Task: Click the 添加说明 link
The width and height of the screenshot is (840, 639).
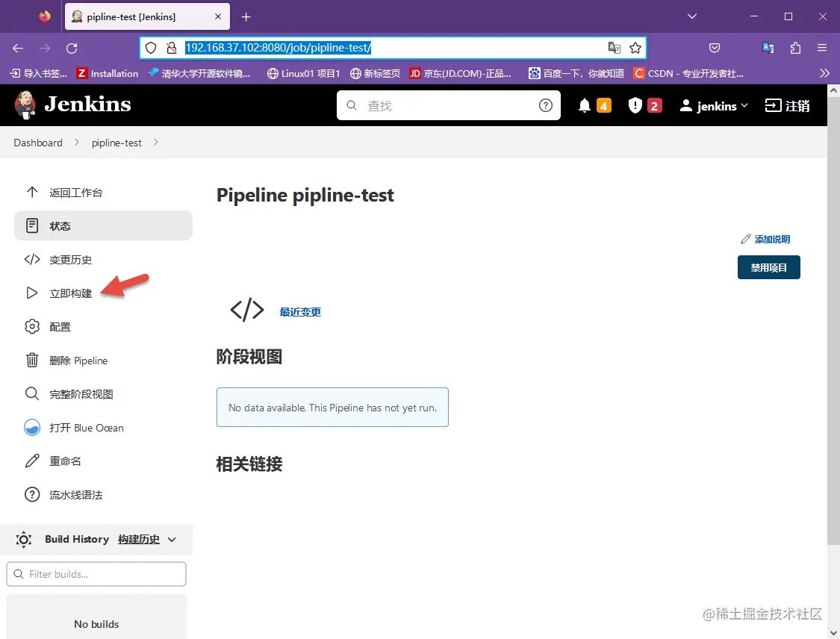Action: click(765, 239)
